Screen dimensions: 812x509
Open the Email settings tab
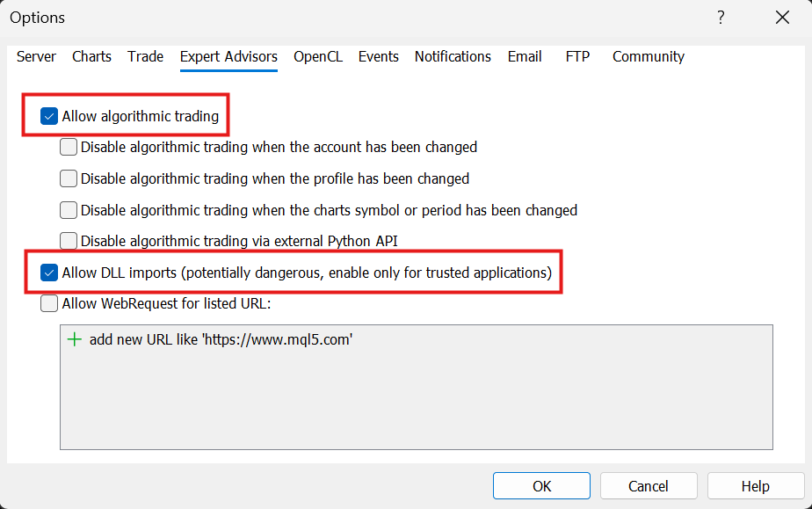click(x=525, y=56)
